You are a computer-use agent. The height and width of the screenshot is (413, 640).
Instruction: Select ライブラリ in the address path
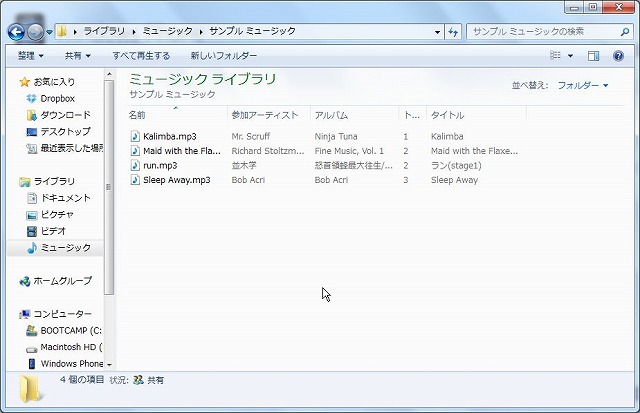tap(104, 31)
